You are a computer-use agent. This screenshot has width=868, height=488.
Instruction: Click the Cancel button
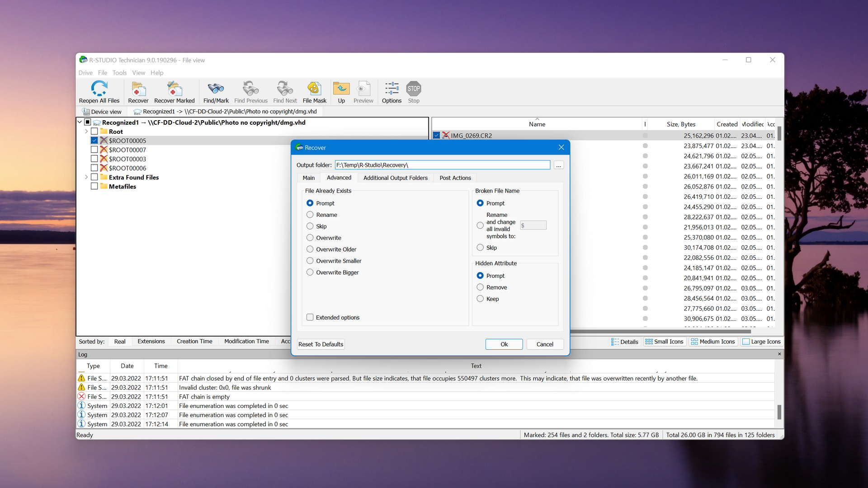545,344
